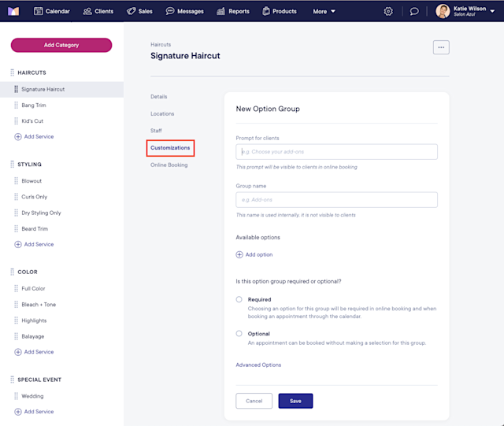This screenshot has height=426, width=504.
Task: Click the Full Color drag handle
Action: (16, 288)
